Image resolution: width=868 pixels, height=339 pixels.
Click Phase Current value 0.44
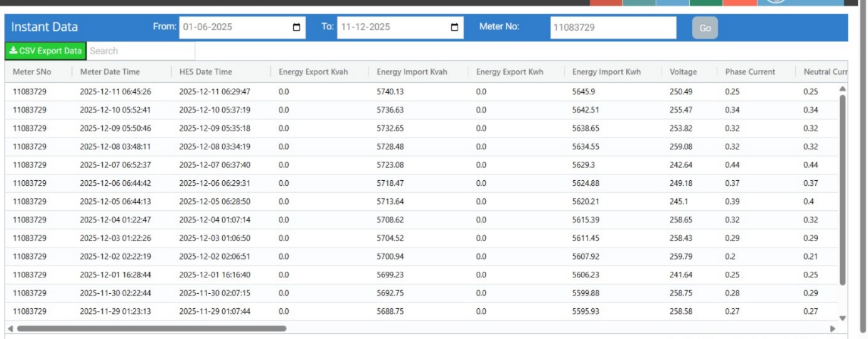pyautogui.click(x=732, y=164)
